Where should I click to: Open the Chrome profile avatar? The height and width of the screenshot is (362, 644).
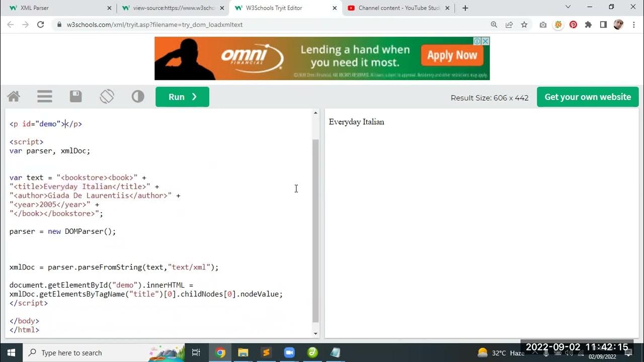pos(618,25)
